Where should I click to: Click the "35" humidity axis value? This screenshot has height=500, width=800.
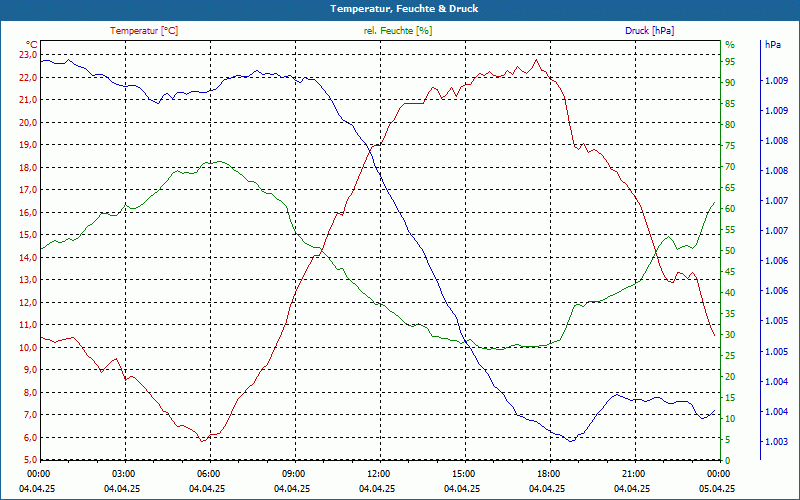click(730, 314)
